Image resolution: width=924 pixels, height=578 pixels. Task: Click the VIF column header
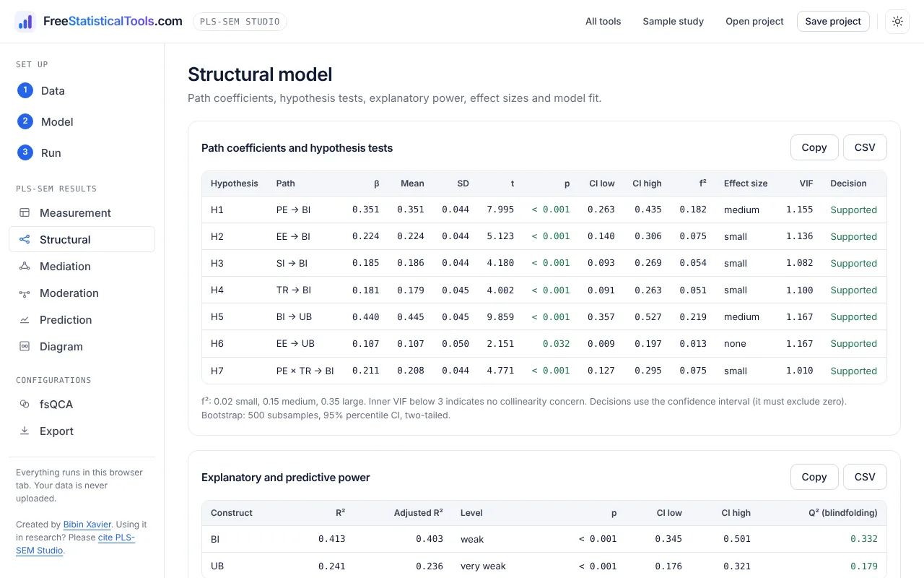(x=806, y=184)
